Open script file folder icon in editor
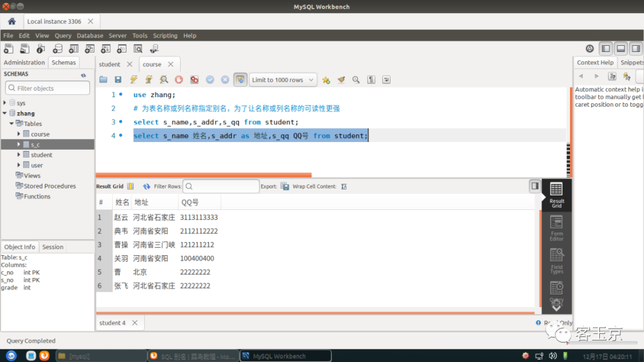 click(103, 80)
